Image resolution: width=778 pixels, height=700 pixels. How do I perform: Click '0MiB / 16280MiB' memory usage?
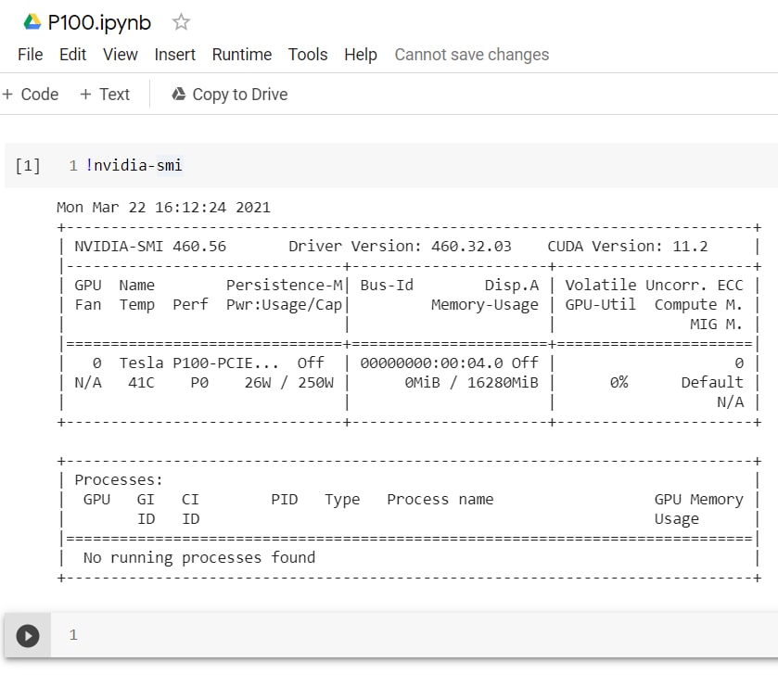(x=471, y=383)
